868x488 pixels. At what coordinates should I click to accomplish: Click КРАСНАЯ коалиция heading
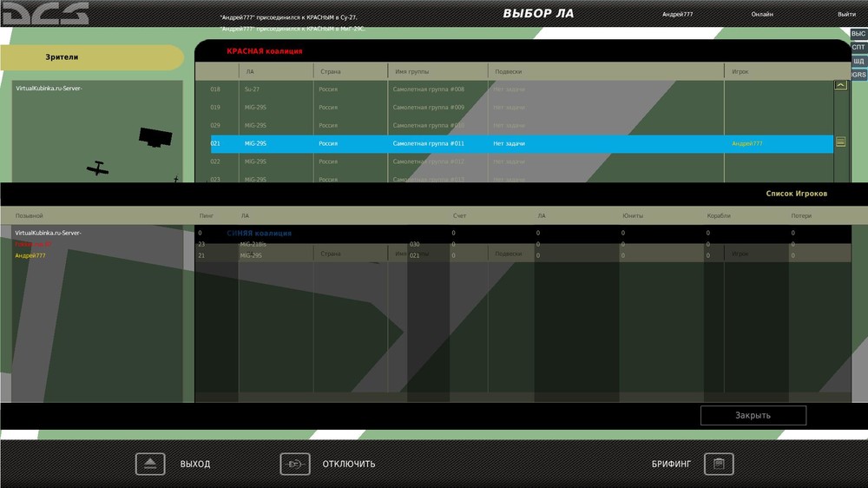(265, 51)
